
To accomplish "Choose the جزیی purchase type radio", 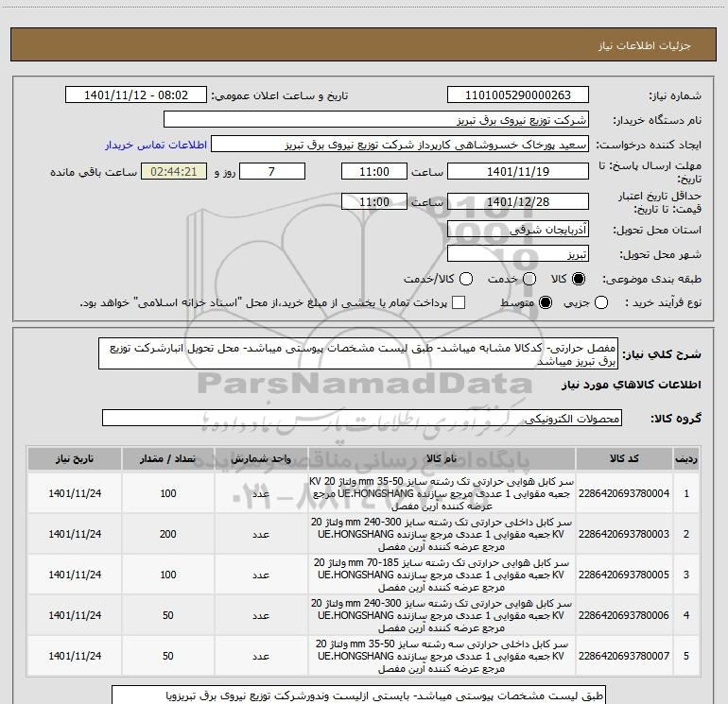I will click(601, 302).
